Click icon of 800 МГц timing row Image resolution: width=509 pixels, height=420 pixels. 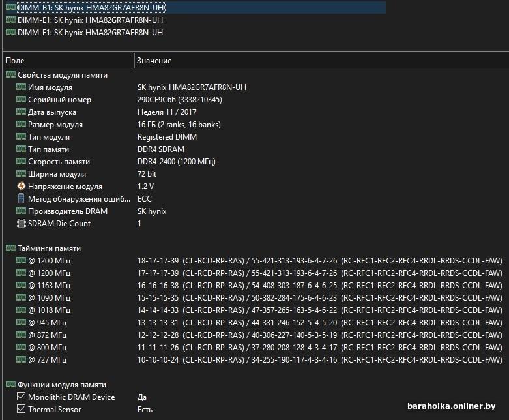point(21,347)
